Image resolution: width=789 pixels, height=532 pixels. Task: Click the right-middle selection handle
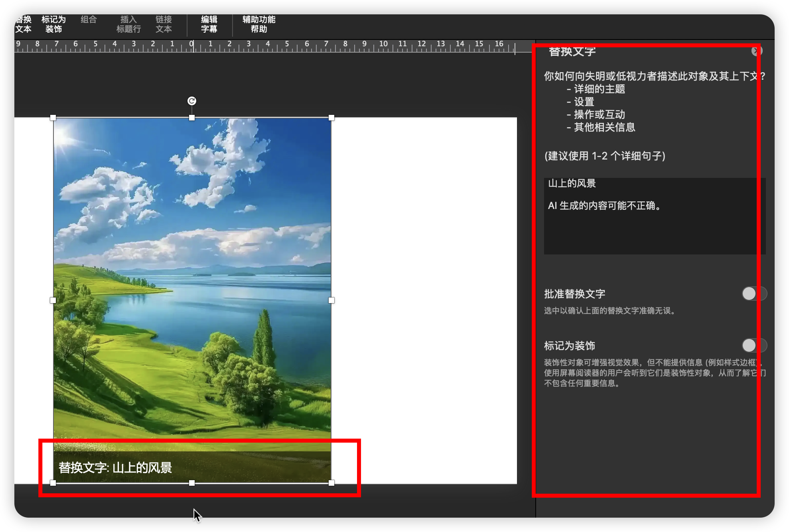(x=331, y=300)
